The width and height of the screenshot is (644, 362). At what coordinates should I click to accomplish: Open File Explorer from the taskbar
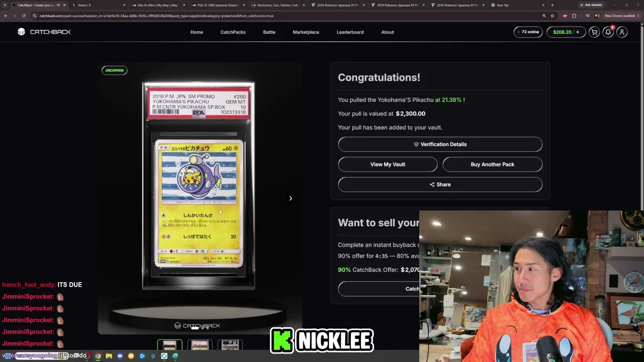109,356
